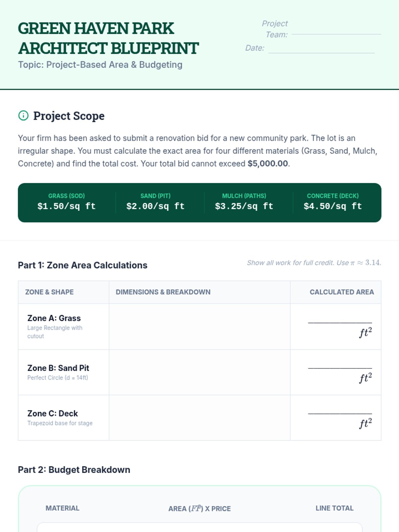Click the Dimensions & Breakdown column header
The width and height of the screenshot is (399, 532).
163,292
